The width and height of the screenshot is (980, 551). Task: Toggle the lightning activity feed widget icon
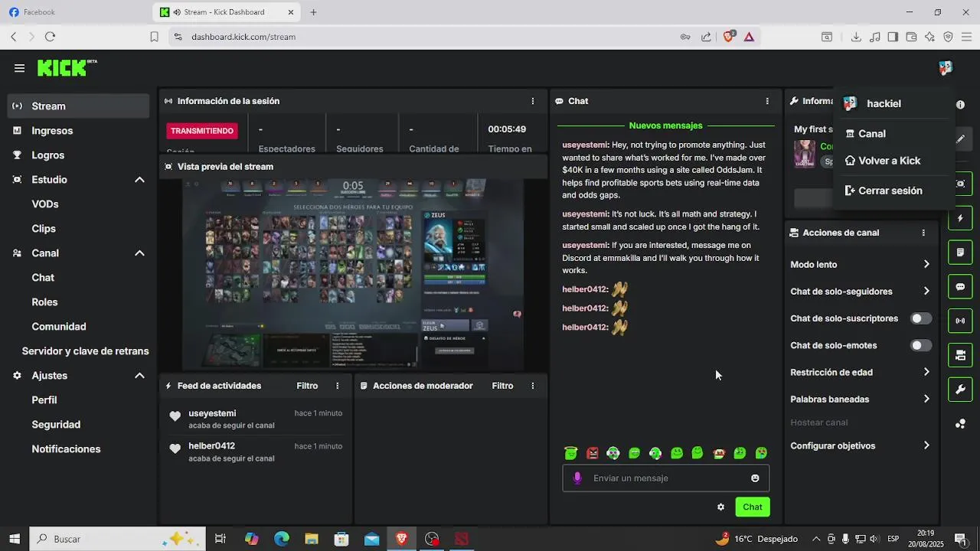[x=960, y=218]
